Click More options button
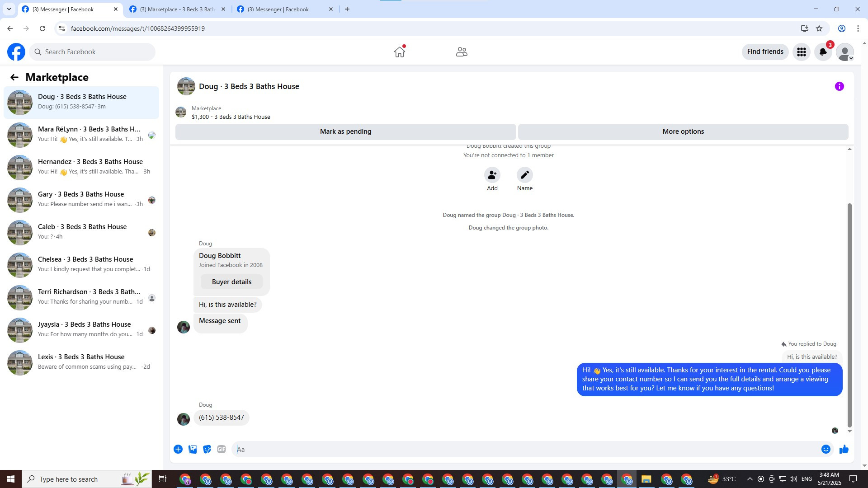The width and height of the screenshot is (868, 488). pos(683,131)
